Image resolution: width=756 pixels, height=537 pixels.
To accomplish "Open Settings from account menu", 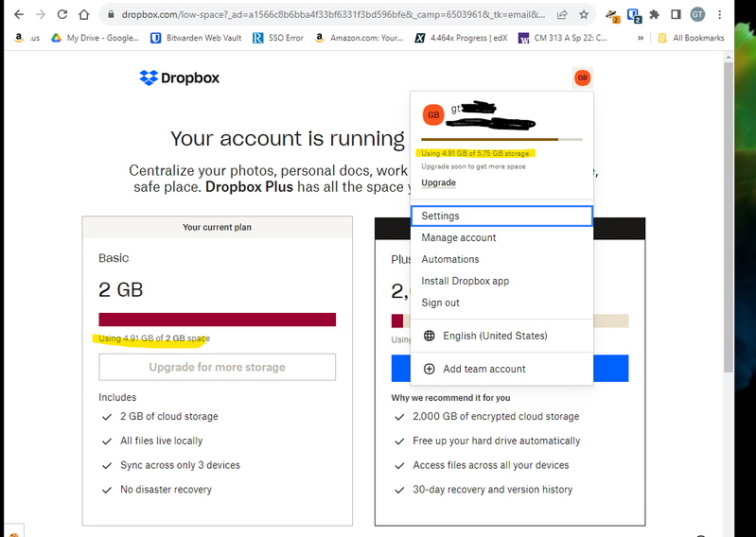I will pos(501,216).
